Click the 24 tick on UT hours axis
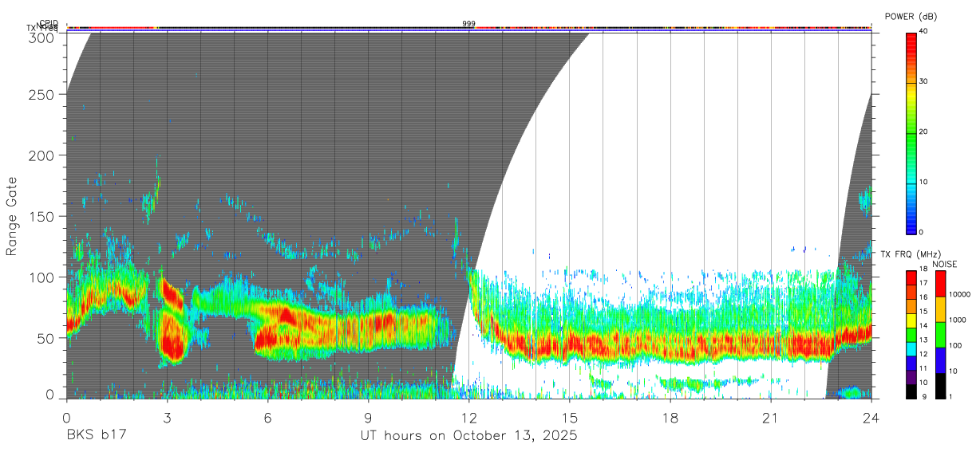The height and width of the screenshot is (452, 980). (x=871, y=417)
